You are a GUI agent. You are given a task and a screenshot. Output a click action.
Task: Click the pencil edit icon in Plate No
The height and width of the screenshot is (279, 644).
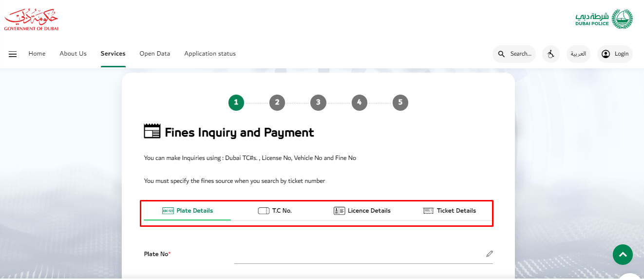coord(489,254)
